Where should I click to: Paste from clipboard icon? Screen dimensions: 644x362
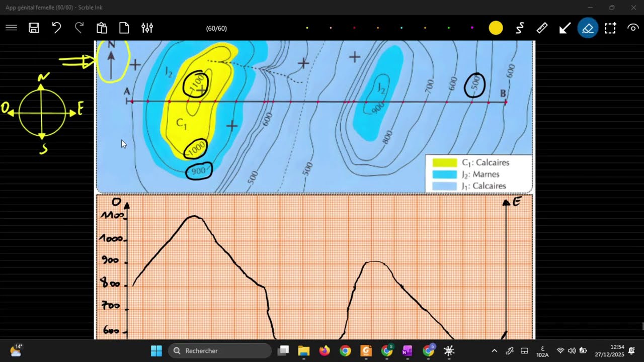[102, 28]
